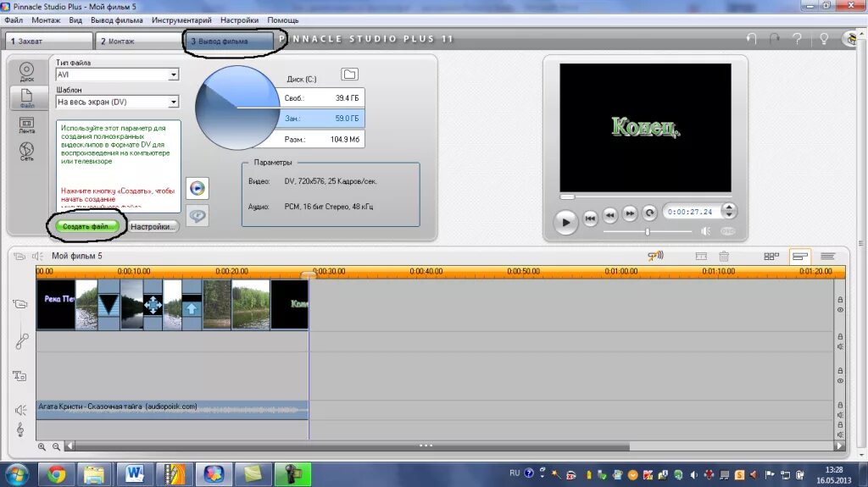Play the movie preview
Screen dimensions: 868x487
tap(565, 222)
